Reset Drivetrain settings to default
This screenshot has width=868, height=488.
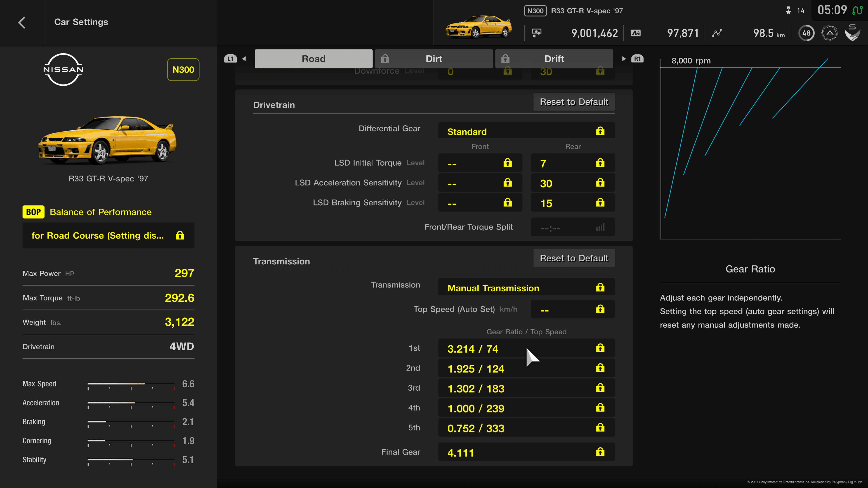[x=574, y=102]
